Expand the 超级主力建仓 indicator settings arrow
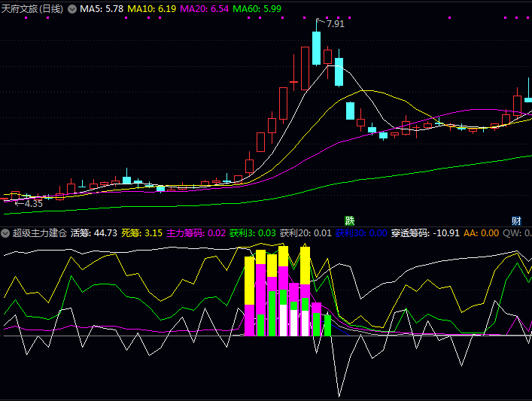The width and height of the screenshot is (532, 401). 6,233
